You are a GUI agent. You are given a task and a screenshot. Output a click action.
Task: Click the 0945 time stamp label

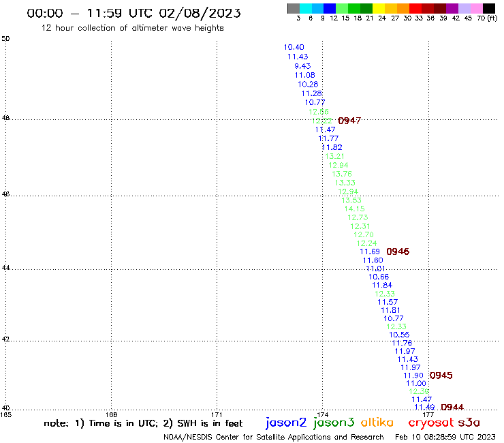click(441, 376)
